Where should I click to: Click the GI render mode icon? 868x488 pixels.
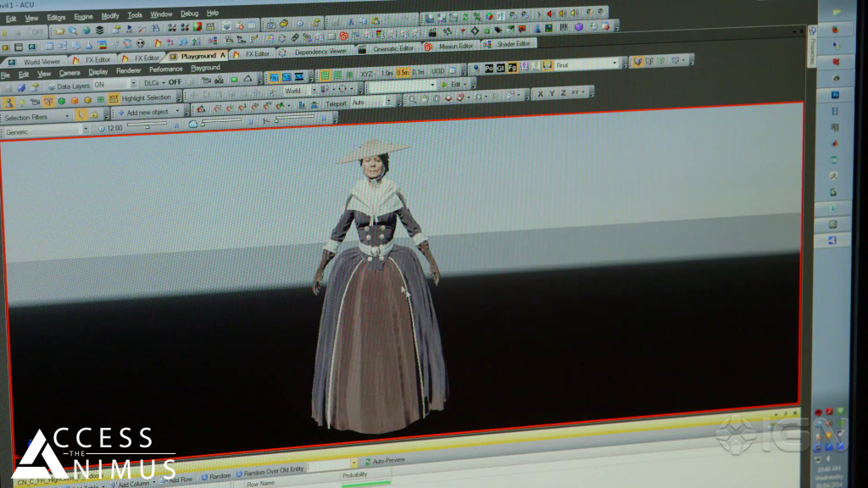[x=500, y=66]
